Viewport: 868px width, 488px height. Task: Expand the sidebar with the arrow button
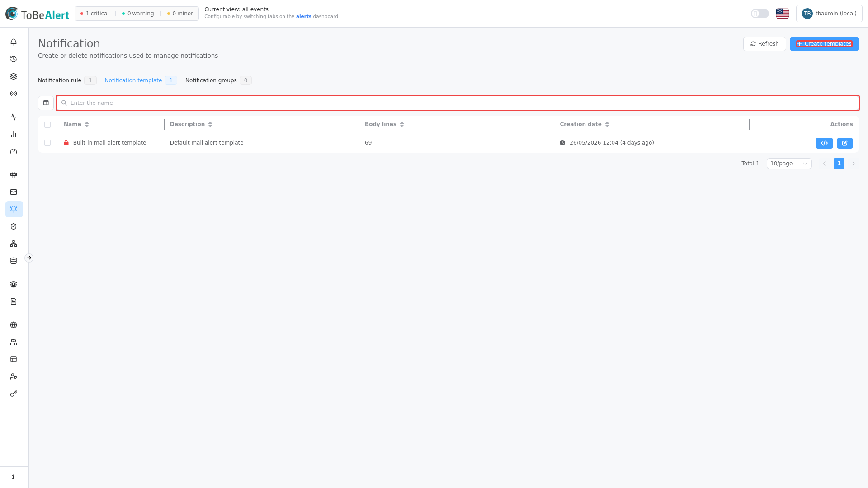[x=29, y=258]
